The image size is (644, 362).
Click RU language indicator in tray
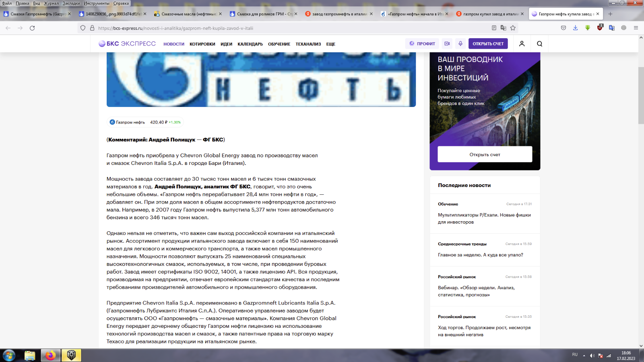pos(575,355)
